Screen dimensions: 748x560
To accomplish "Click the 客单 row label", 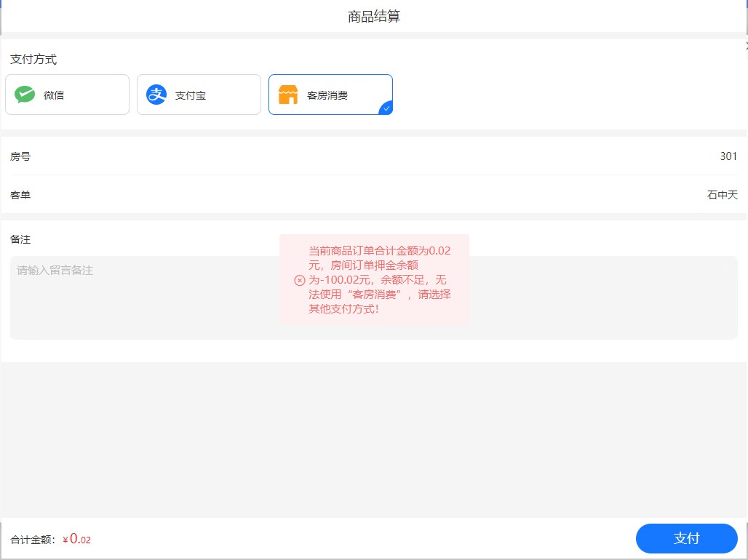I will (20, 195).
